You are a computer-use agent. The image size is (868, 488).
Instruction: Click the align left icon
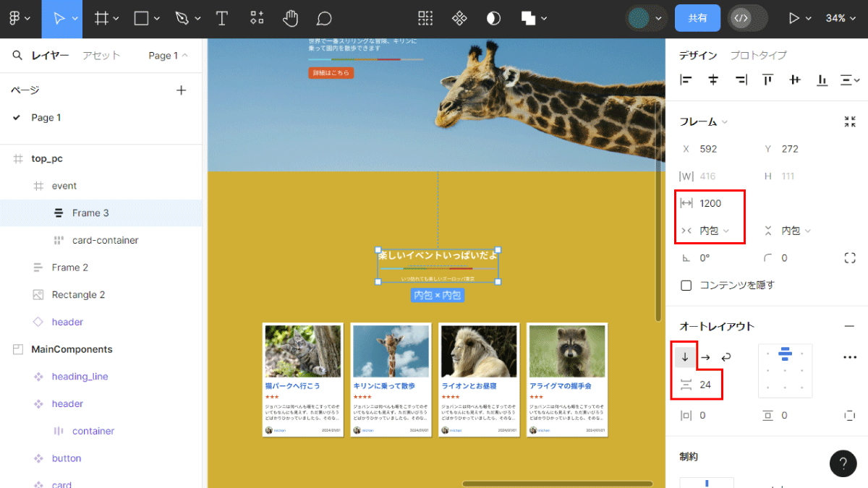[686, 80]
